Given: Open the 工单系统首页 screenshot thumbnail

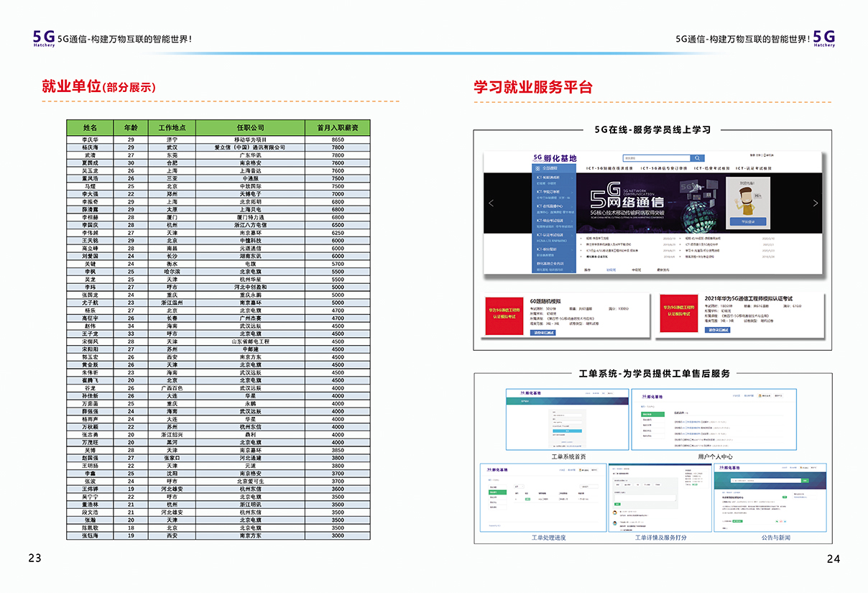Looking at the screenshot, I should 568,420.
